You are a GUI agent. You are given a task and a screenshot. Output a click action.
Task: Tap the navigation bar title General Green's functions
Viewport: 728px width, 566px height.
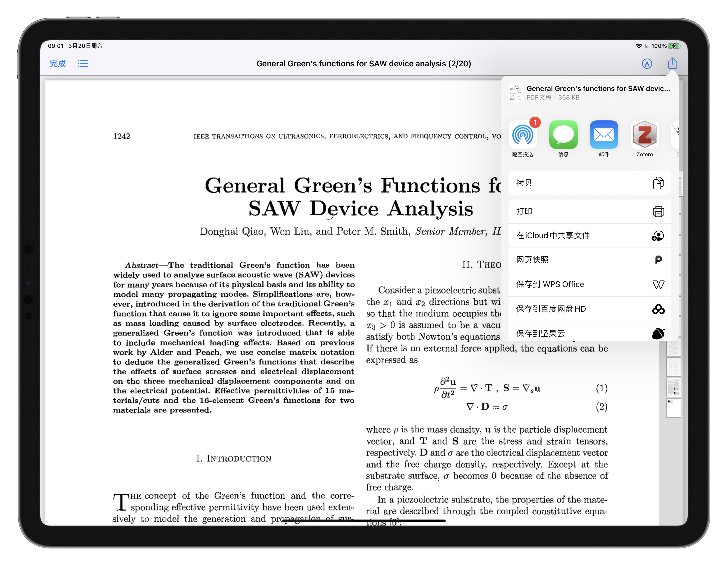[364, 64]
